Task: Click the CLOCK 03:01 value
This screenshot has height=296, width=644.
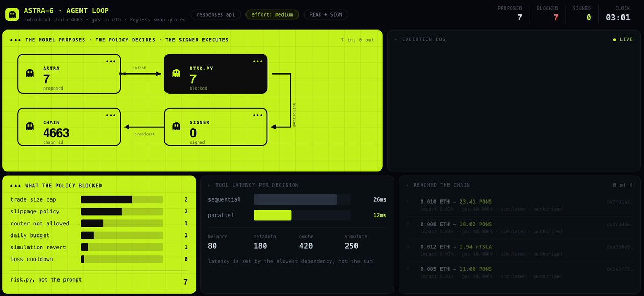Action: 618,18
